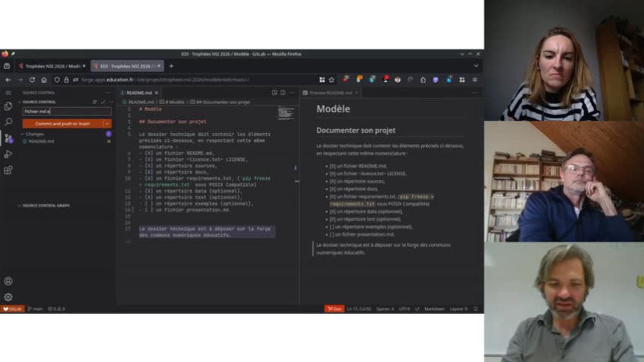Select the Source Control activity bar icon
The height and width of the screenshot is (362, 644).
tap(8, 138)
